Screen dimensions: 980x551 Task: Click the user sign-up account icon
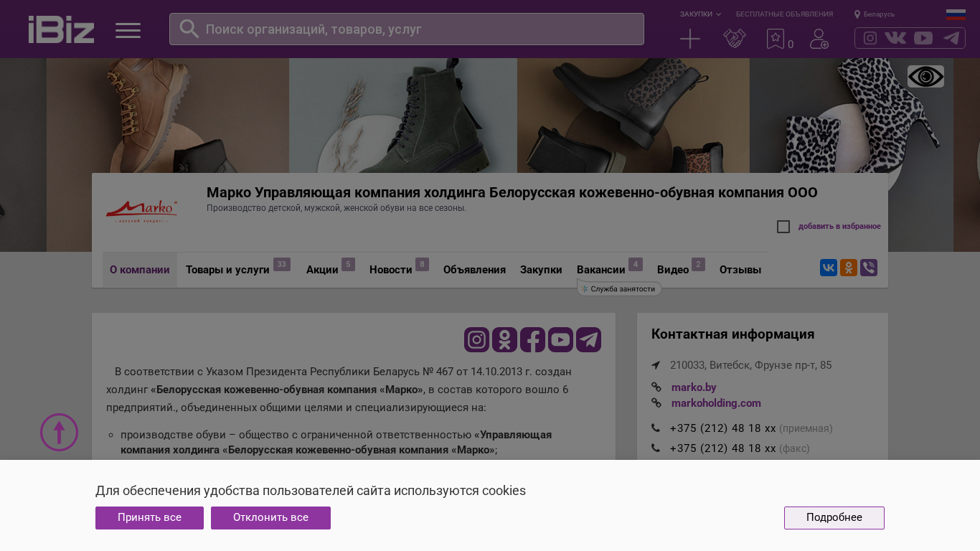click(x=819, y=39)
